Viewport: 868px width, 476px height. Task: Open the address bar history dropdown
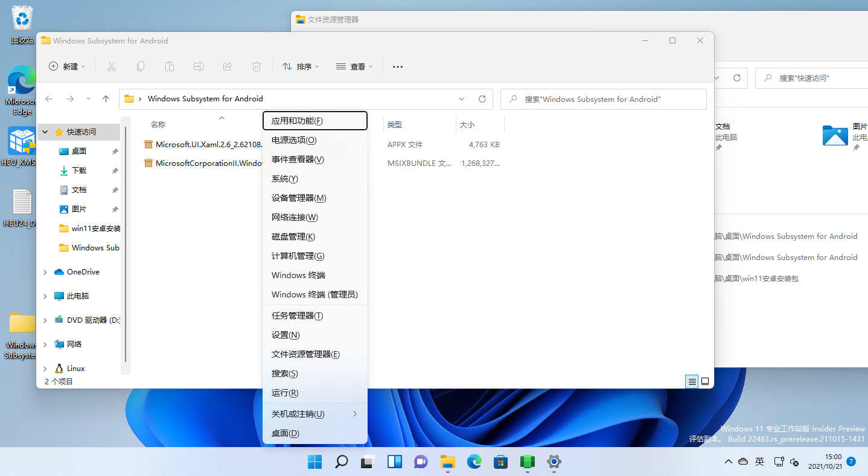pyautogui.click(x=462, y=99)
